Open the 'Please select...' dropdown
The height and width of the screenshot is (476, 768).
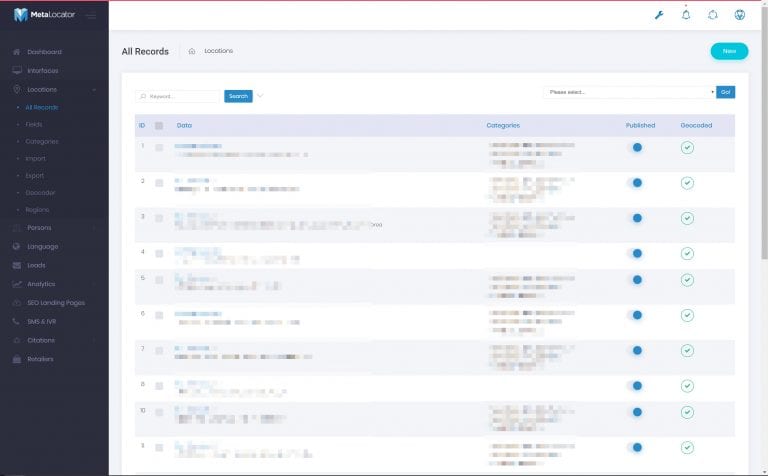click(x=629, y=92)
